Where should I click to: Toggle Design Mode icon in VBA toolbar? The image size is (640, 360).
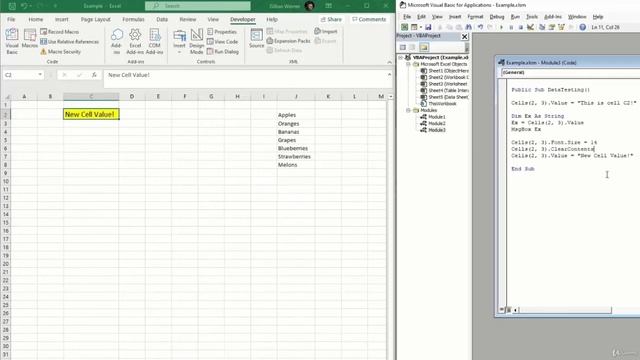pyautogui.click(x=530, y=27)
